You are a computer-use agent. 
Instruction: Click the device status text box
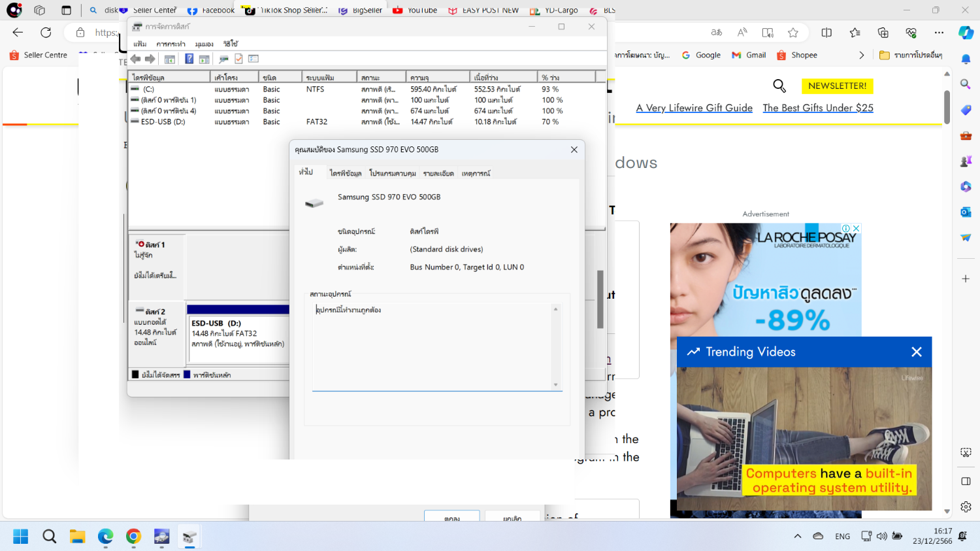click(437, 346)
